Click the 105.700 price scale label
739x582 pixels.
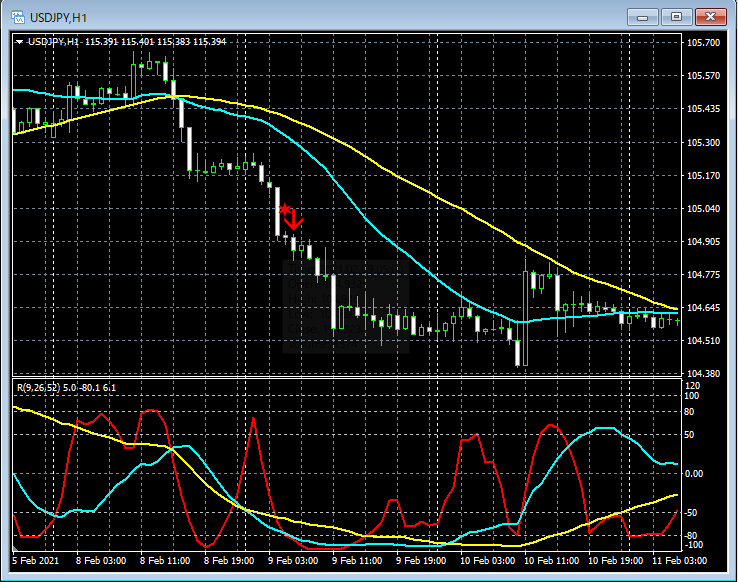[x=703, y=43]
